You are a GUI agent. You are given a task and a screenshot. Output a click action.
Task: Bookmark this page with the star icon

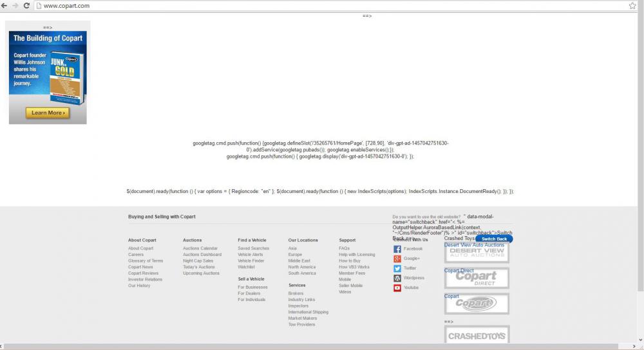click(x=632, y=5)
